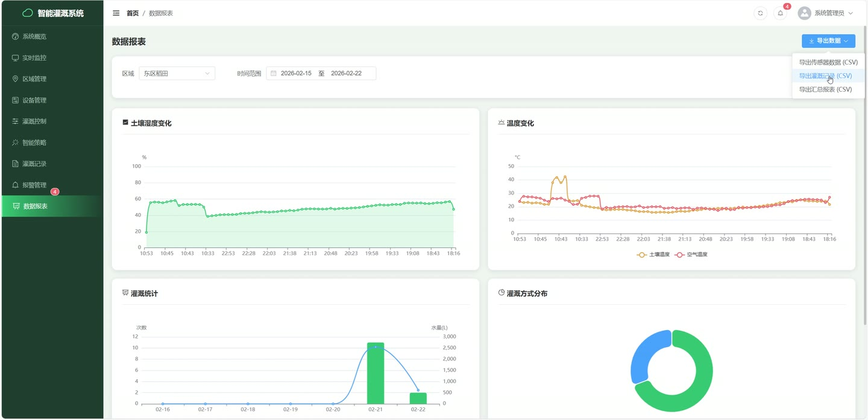Click the 设备管理 device icon in sidebar
868x420 pixels.
pyautogui.click(x=16, y=100)
